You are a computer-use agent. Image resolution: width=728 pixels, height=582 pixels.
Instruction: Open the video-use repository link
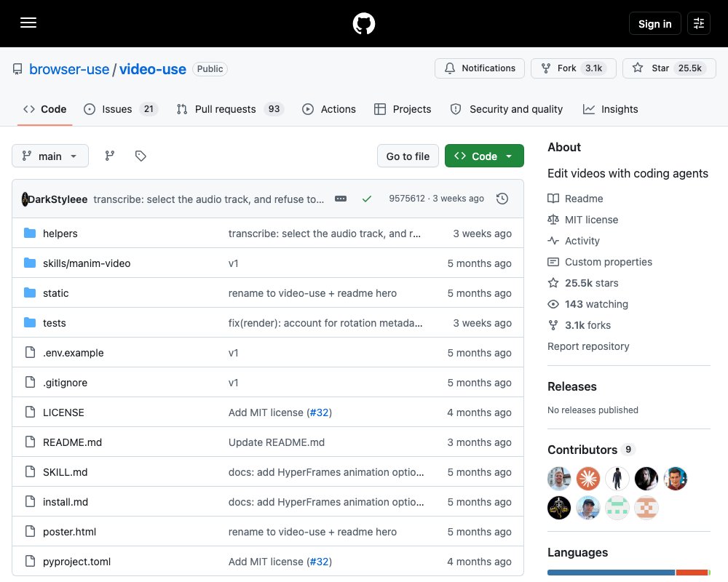tap(153, 69)
